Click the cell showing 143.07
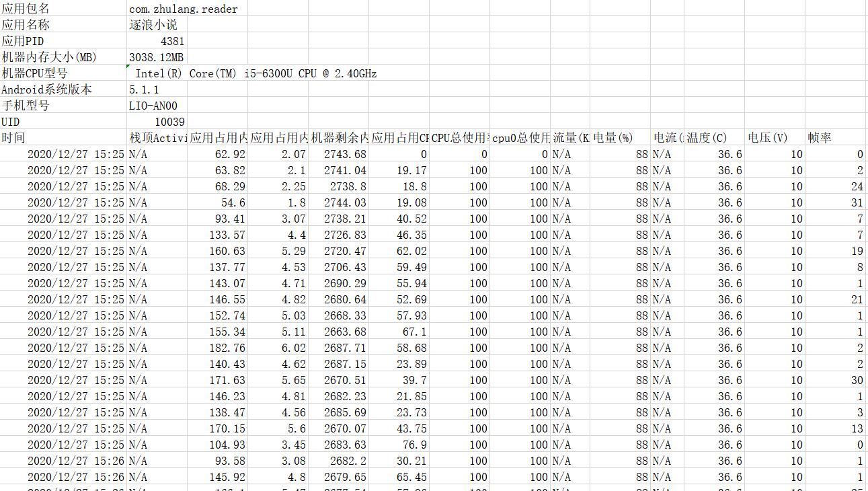This screenshot has width=868, height=491. [x=218, y=283]
